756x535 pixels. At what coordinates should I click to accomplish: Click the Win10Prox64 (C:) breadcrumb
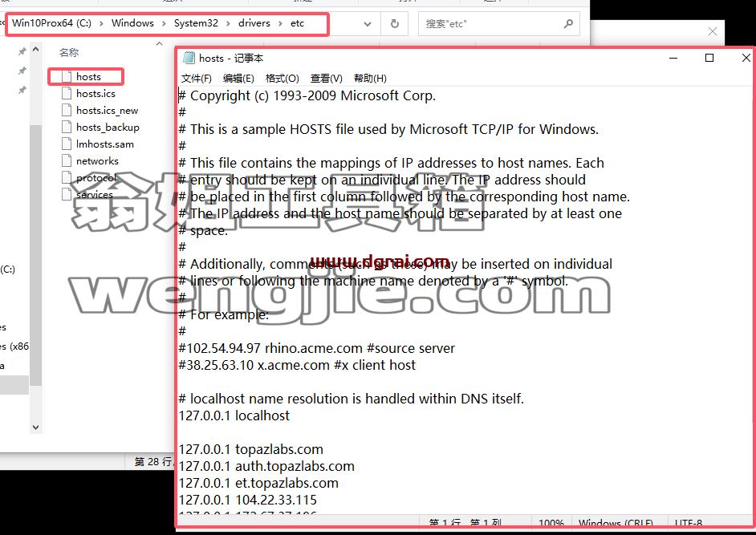(x=51, y=23)
